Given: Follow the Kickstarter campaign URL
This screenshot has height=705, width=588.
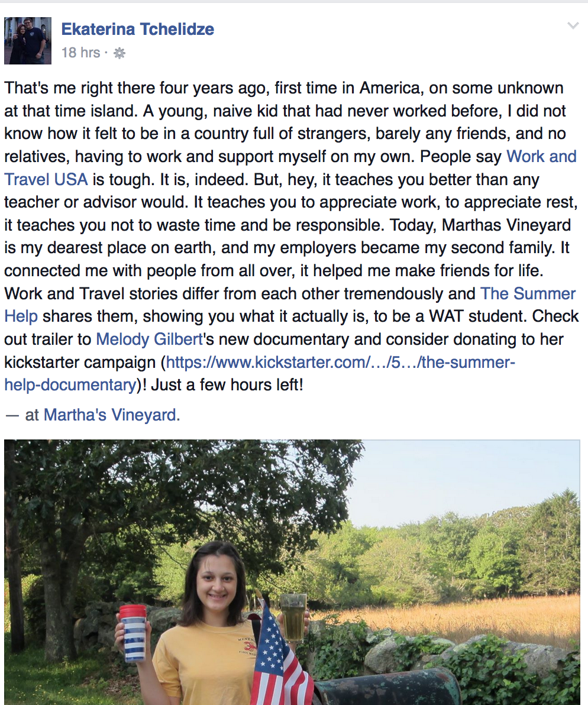Looking at the screenshot, I should [x=340, y=362].
